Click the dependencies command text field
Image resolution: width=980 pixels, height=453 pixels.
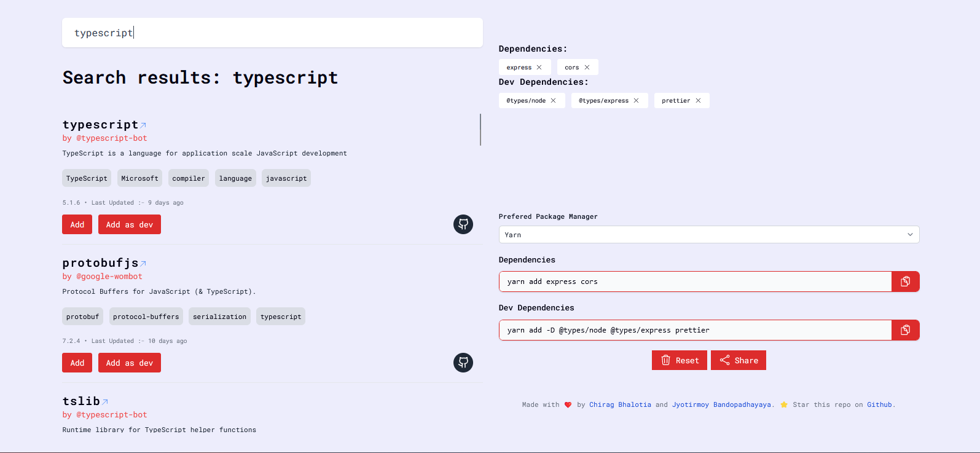click(696, 282)
